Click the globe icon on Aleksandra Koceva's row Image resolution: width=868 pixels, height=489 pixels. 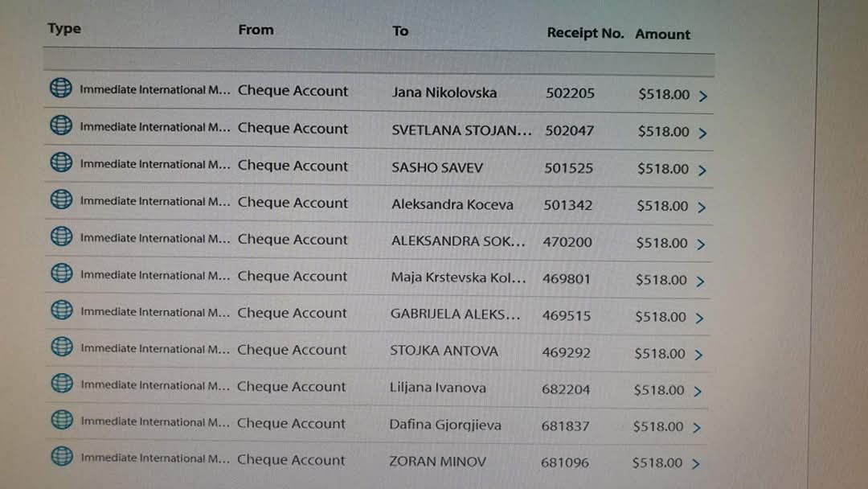point(61,199)
